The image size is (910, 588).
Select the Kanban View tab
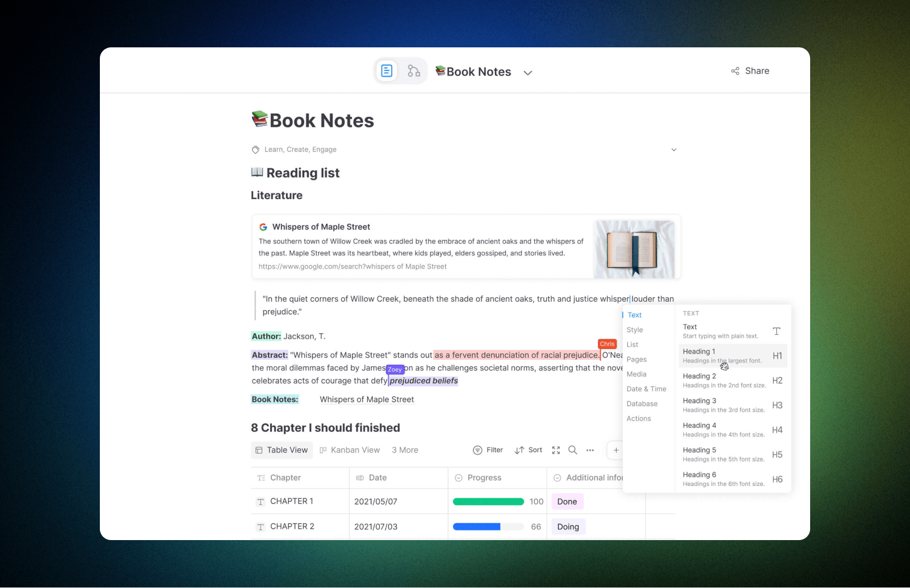click(x=350, y=450)
